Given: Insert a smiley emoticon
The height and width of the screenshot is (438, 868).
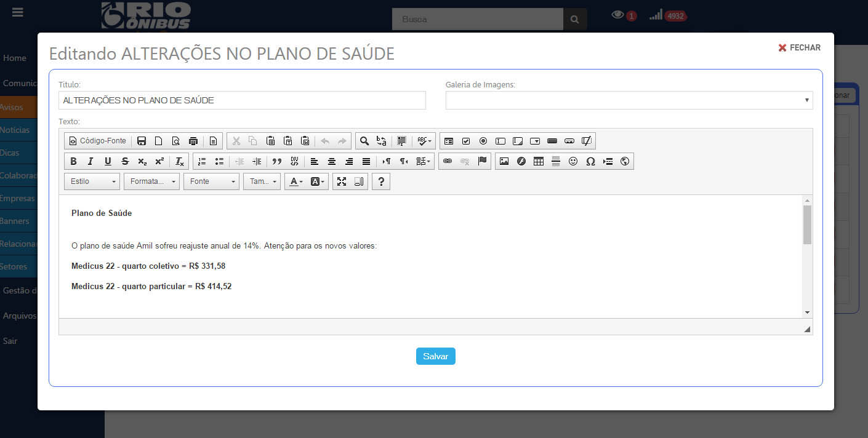Looking at the screenshot, I should tap(573, 161).
